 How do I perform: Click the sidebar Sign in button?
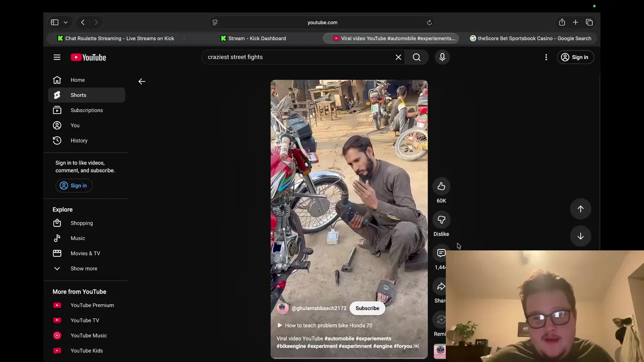74,186
